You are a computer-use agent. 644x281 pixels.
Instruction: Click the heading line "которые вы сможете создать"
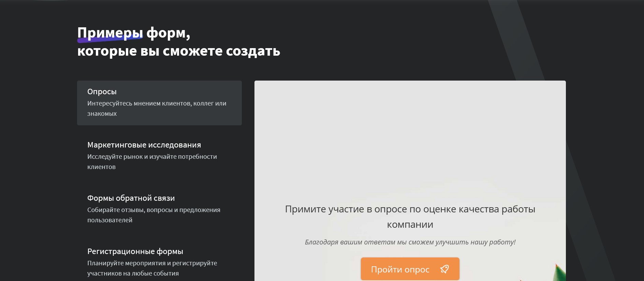coord(178,51)
